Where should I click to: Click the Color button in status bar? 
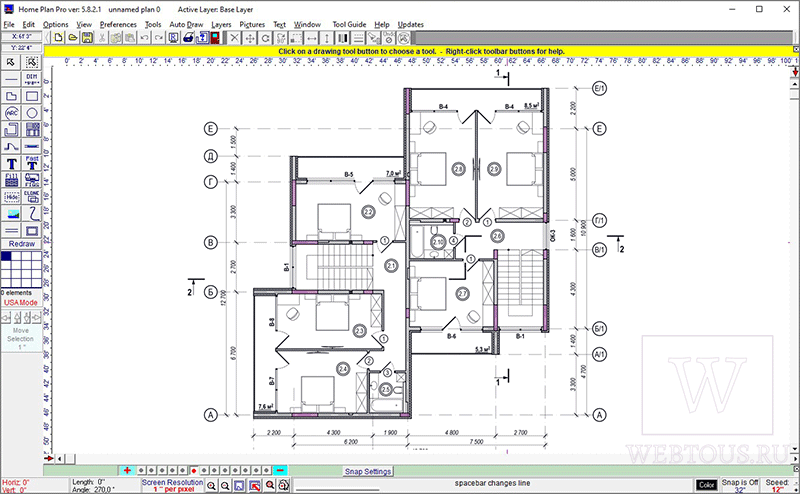[707, 485]
